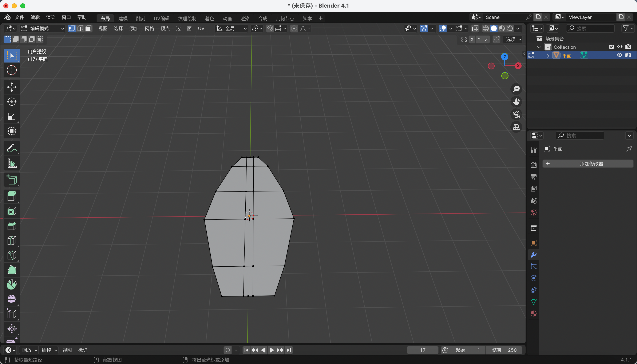The image size is (637, 364).
Task: Select the Rotate tool
Action: (x=12, y=102)
